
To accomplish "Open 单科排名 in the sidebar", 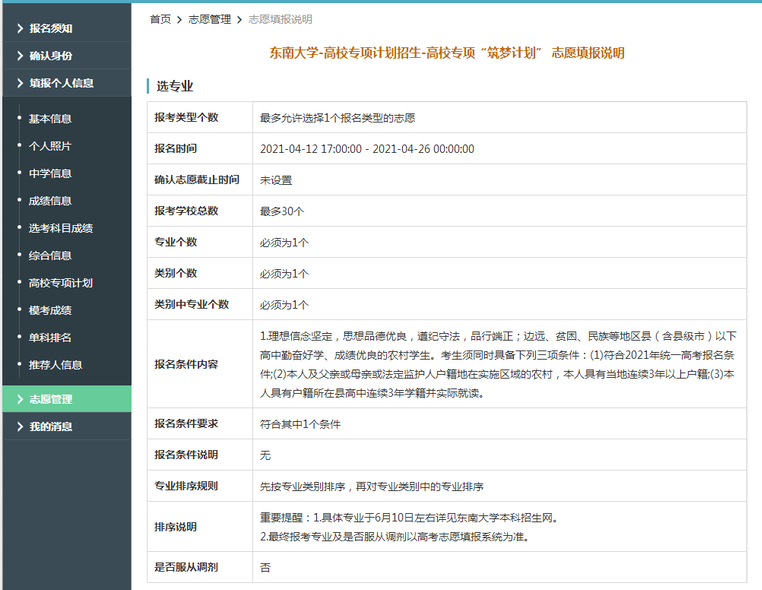I will [50, 338].
